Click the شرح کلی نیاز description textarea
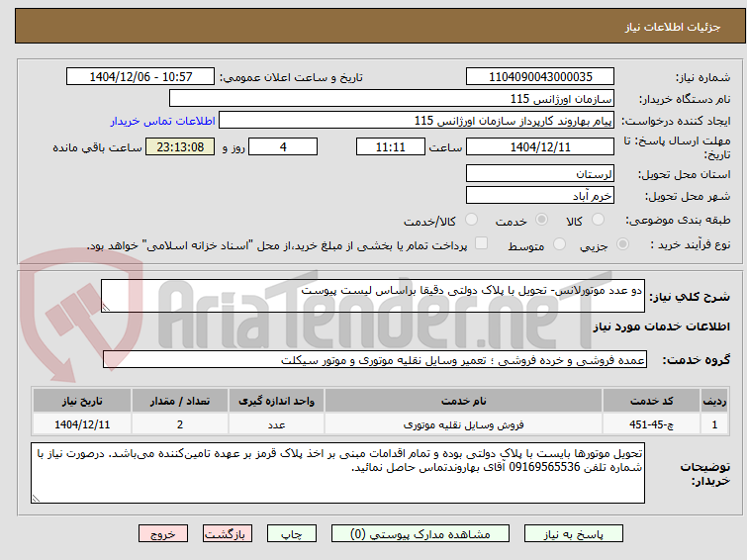 click(x=373, y=296)
